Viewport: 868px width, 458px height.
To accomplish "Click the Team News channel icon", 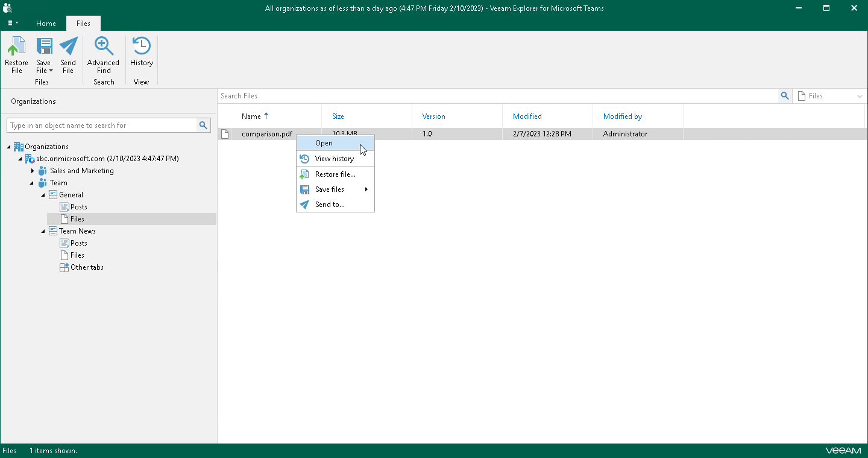I will (x=53, y=231).
